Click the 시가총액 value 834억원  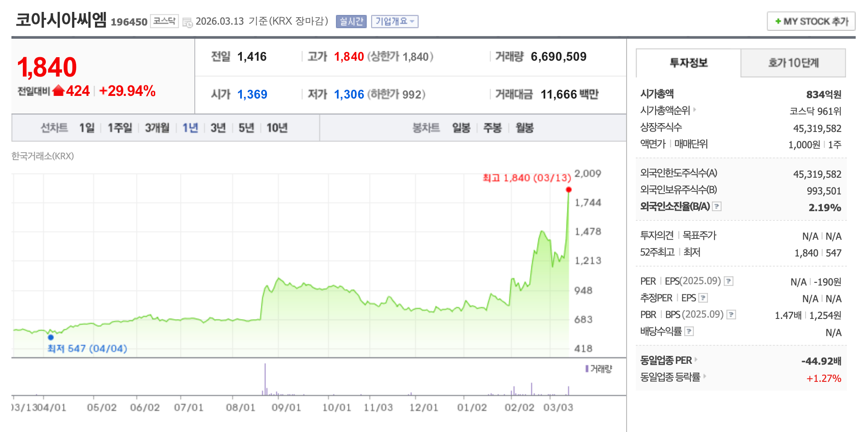[824, 95]
